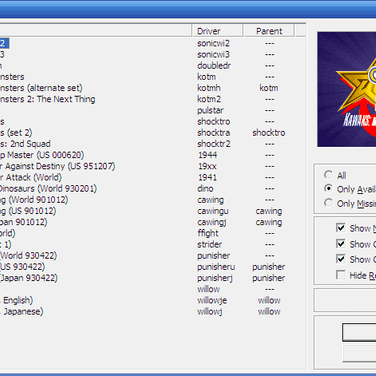Untick the Show N... checkbox

[x=341, y=228]
